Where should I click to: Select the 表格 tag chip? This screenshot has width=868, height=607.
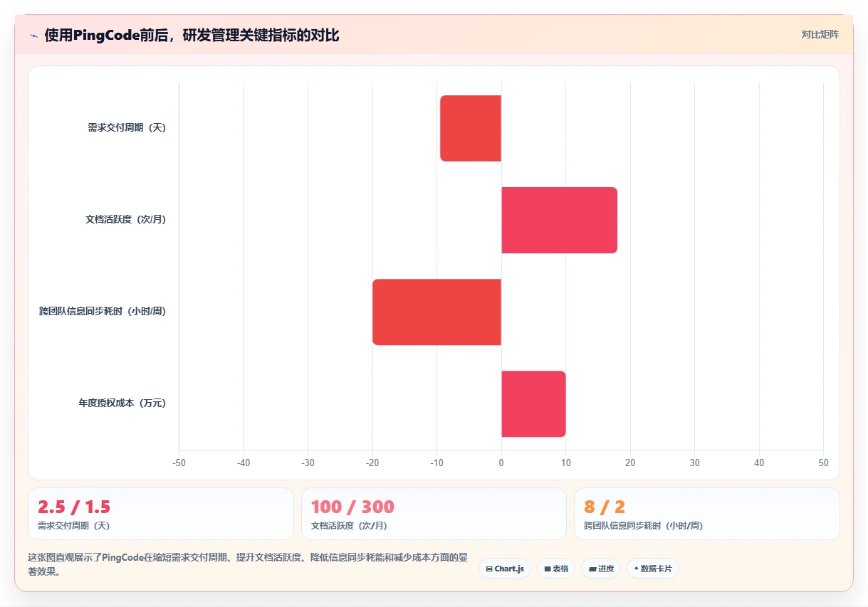pos(556,569)
